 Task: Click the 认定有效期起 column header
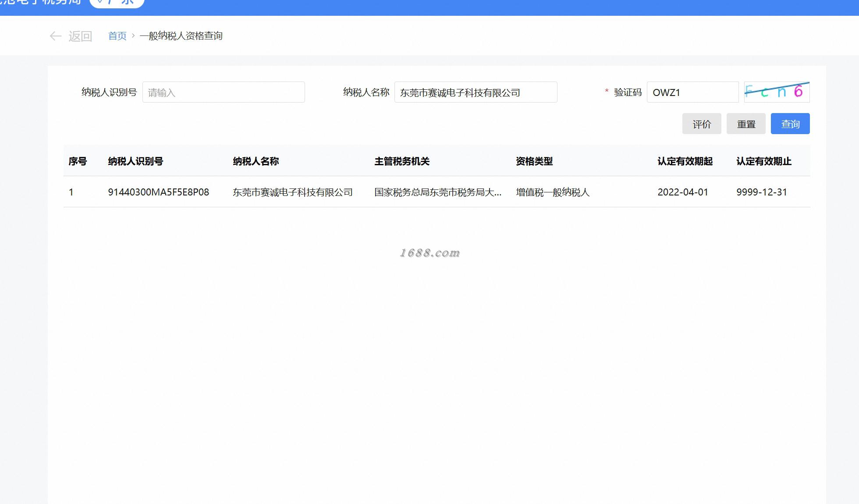[685, 161]
